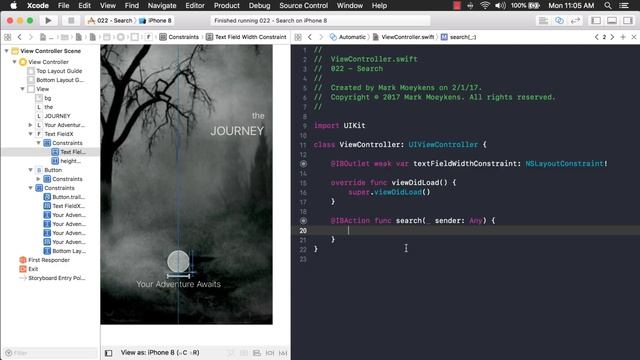Click Text Field Width Constraint breadcrumb
The height and width of the screenshot is (360, 640).
pos(246,37)
